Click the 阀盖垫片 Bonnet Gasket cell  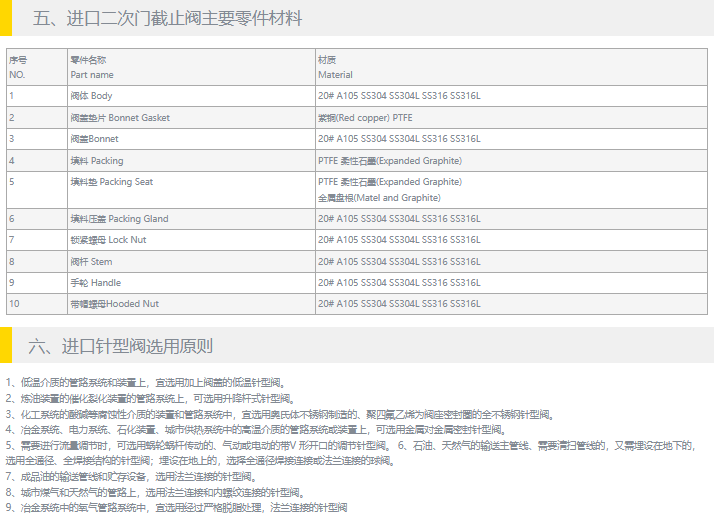120,118
